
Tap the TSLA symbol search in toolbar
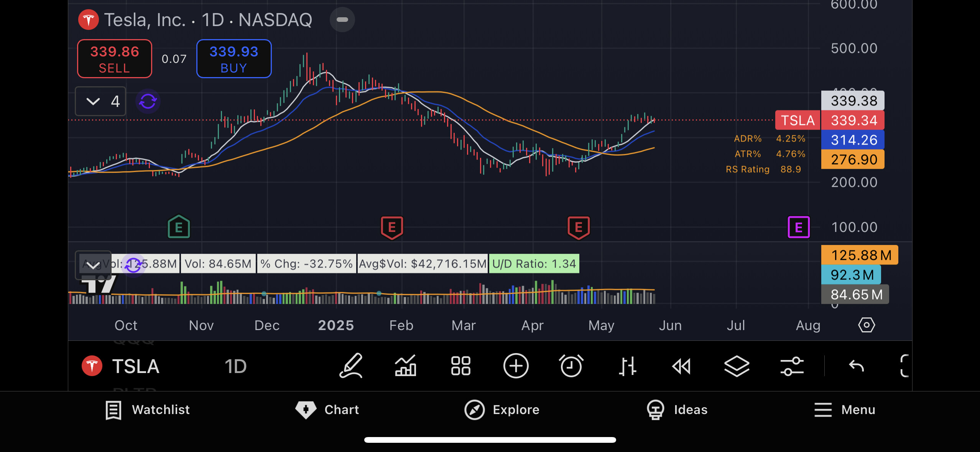135,366
